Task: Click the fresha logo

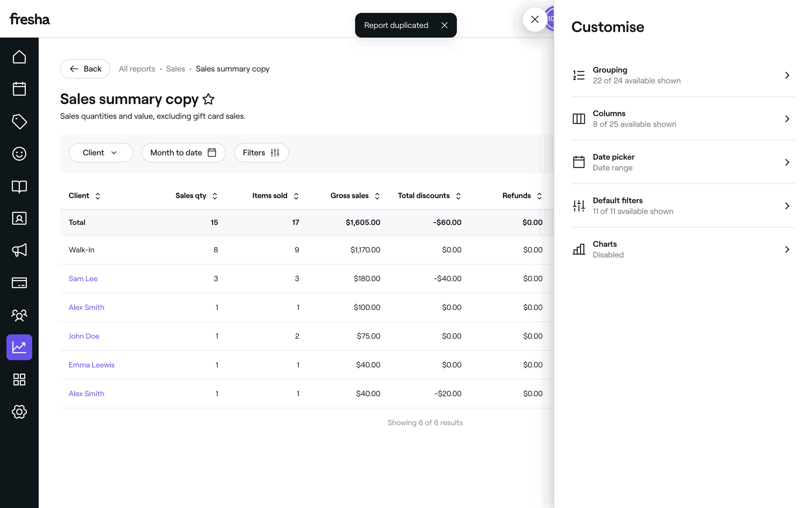Action: pos(30,19)
